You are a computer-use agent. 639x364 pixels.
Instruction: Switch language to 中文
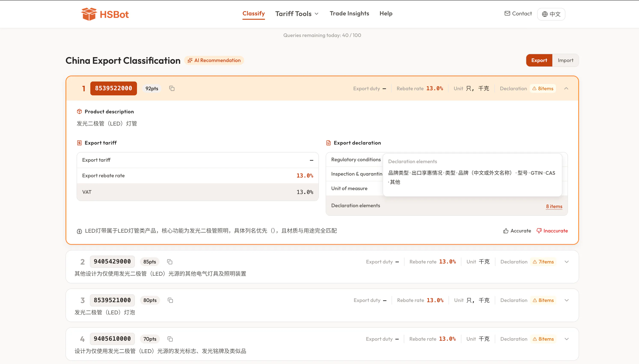coord(551,14)
